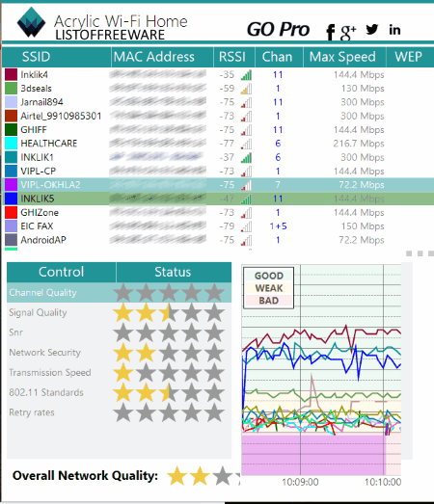Sort by Chan column header

coord(279,57)
